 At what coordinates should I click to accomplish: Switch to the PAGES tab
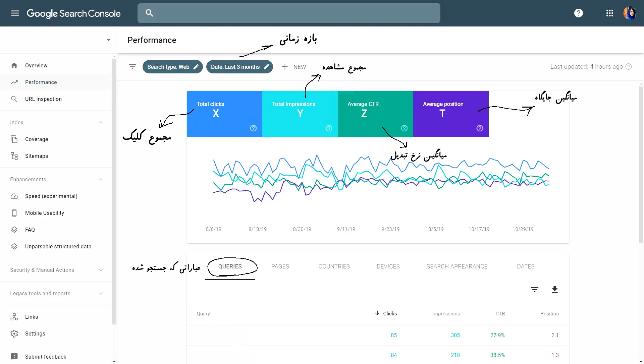coord(280,266)
